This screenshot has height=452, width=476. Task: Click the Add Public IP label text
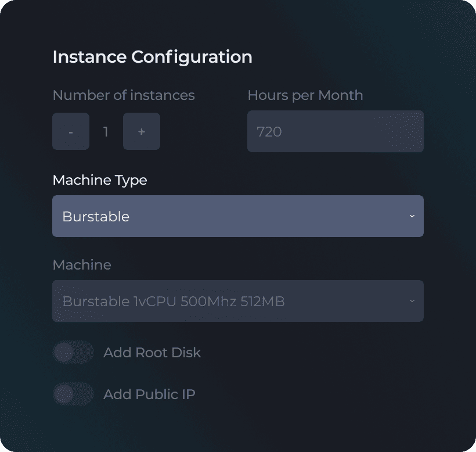tap(149, 394)
